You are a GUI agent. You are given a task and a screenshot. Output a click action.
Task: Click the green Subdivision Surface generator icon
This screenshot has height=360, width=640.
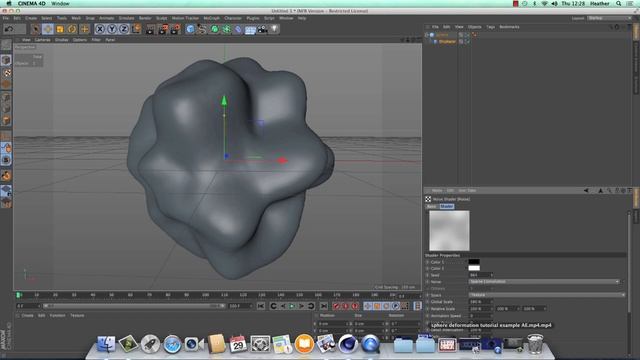pyautogui.click(x=214, y=29)
